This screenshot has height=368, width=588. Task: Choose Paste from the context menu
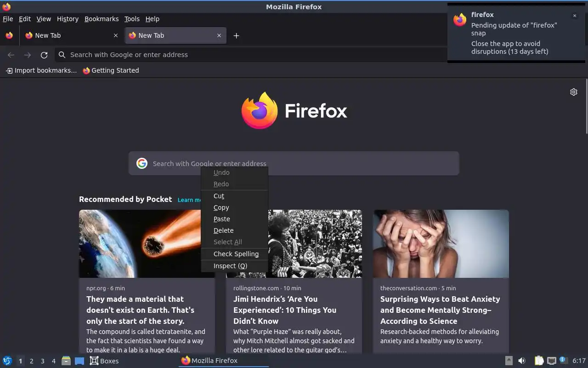pyautogui.click(x=234, y=219)
